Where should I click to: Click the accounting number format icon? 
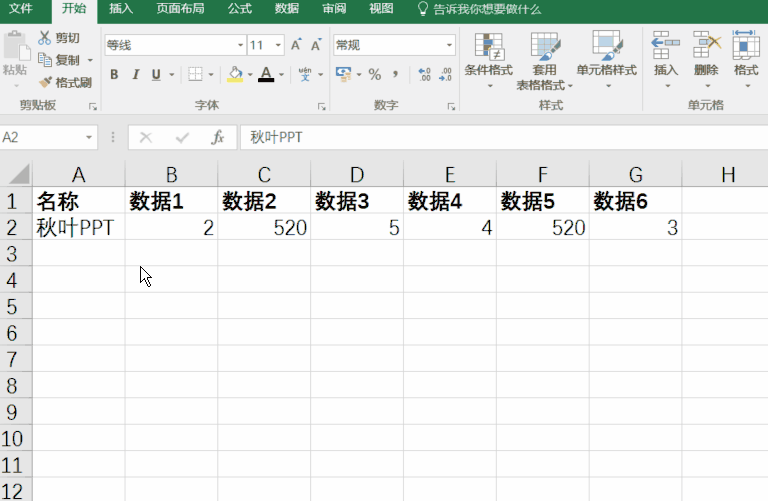pyautogui.click(x=343, y=74)
